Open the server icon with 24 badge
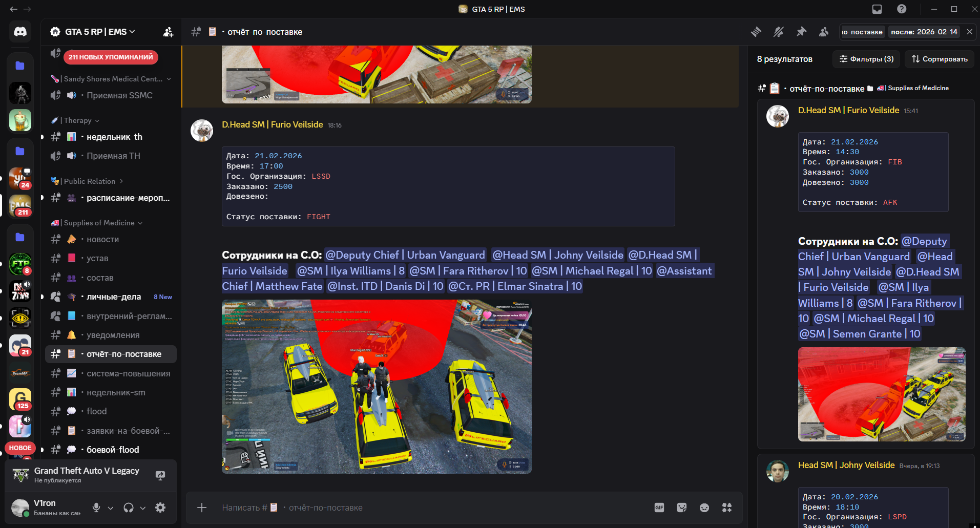This screenshot has height=528, width=980. 20,178
